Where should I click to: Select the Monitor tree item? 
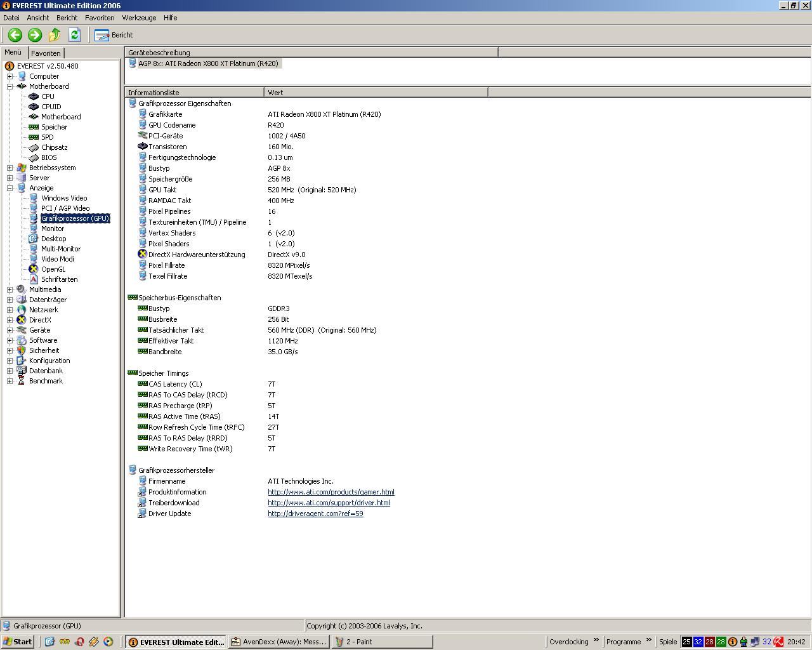click(x=53, y=229)
